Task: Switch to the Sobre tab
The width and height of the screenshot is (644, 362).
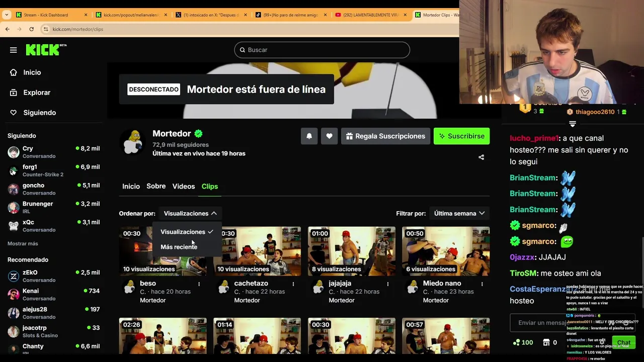Action: tap(156, 187)
